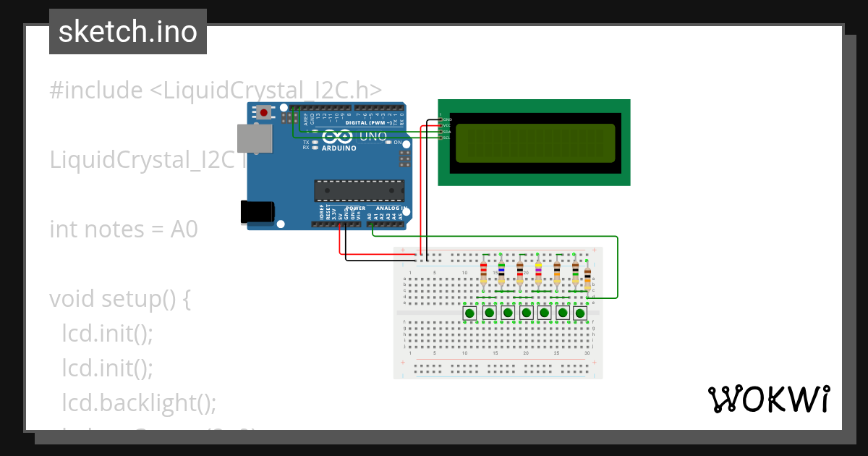The image size is (868, 456).
Task: Click the 'int notes = A0' code line
Action: click(124, 229)
